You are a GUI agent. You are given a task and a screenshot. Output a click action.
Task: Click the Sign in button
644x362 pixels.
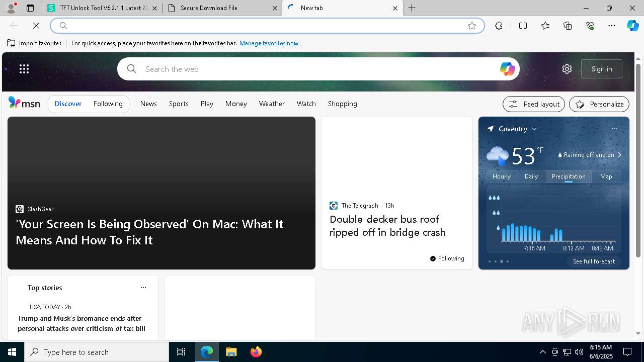point(602,69)
